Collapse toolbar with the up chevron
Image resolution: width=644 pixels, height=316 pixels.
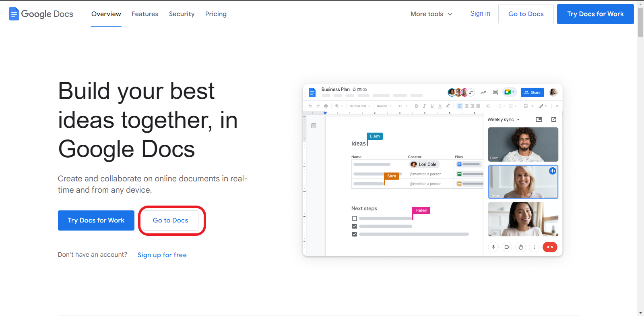(557, 106)
